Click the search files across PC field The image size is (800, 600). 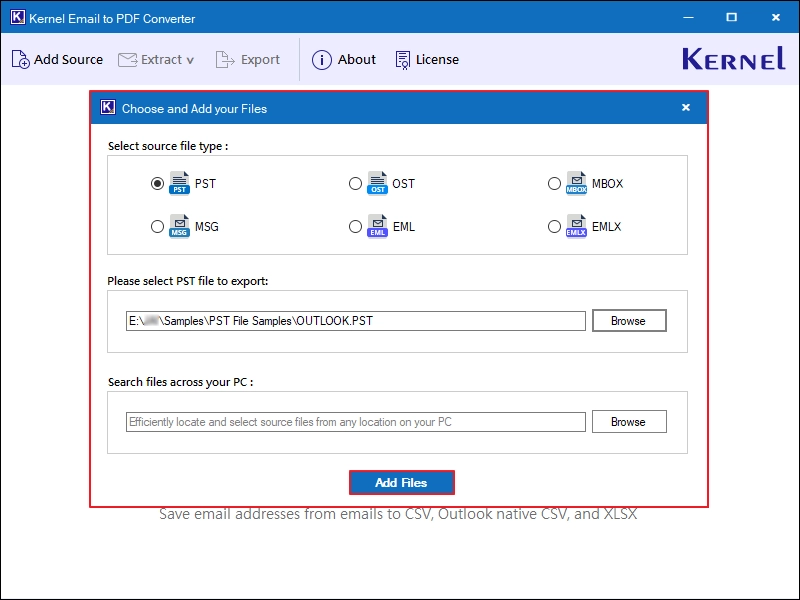click(356, 422)
